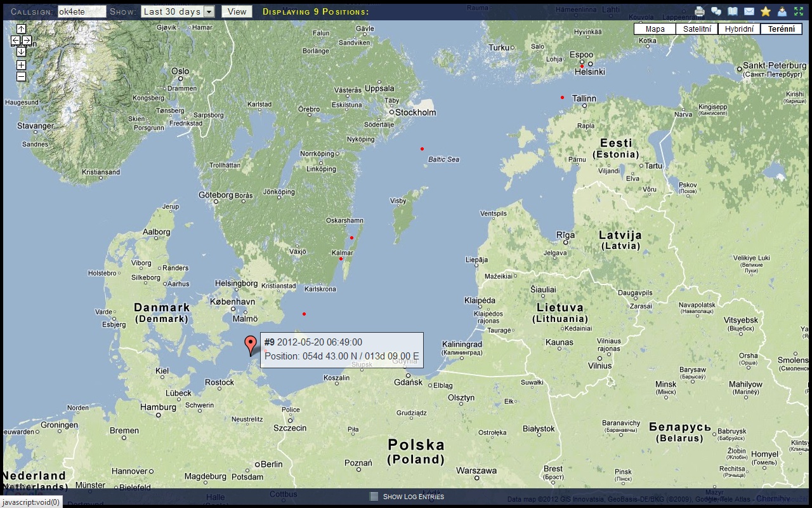
Task: Select the Terénní terrain map type
Action: point(781,29)
